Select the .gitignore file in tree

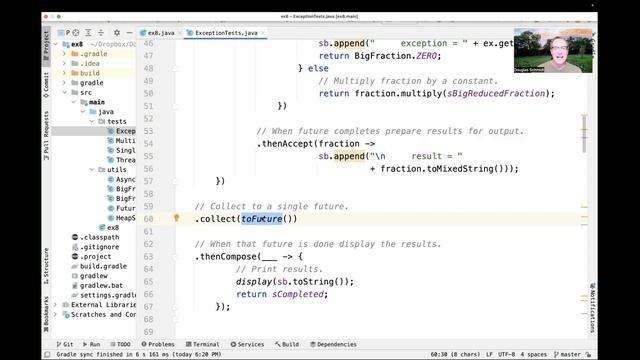(100, 247)
